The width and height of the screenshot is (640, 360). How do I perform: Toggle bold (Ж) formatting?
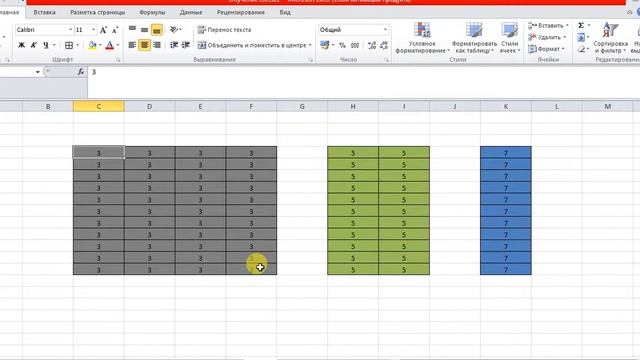(x=21, y=45)
